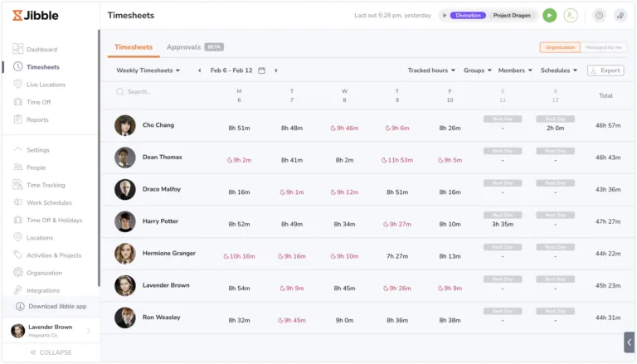Open Live Locations in sidebar
637x364 pixels.
point(46,85)
